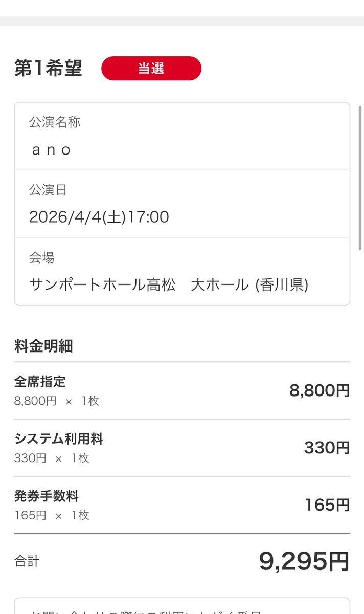
Task: Click the 全席指定 fee item label
Action: pyautogui.click(x=40, y=381)
